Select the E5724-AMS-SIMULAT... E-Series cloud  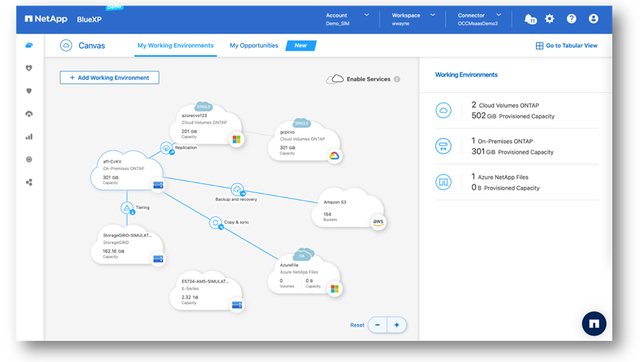point(206,291)
